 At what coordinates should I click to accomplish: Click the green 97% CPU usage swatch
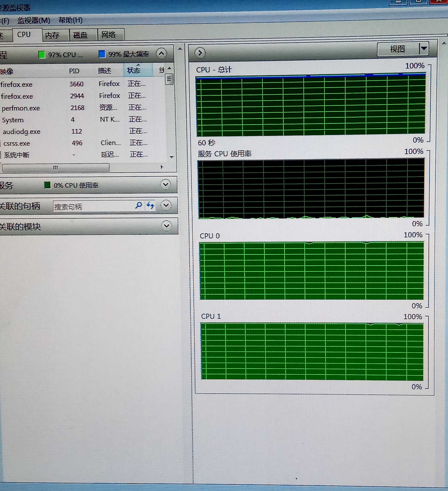pyautogui.click(x=42, y=55)
